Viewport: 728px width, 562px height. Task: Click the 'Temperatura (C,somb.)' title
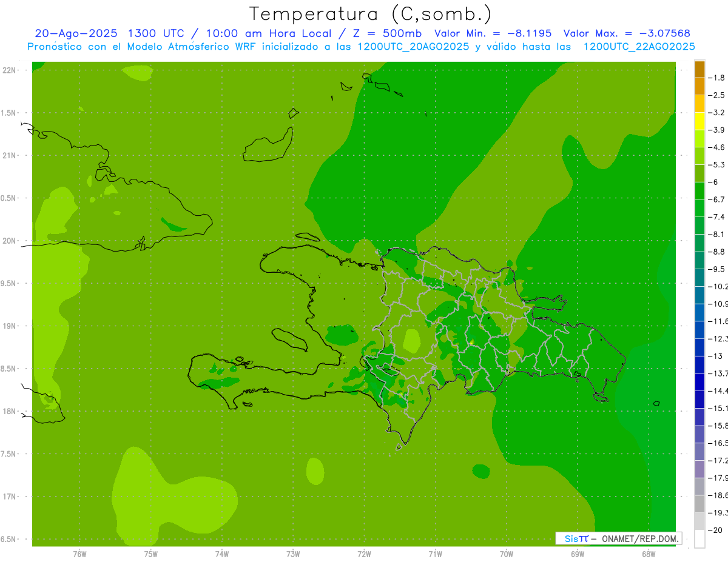click(370, 14)
